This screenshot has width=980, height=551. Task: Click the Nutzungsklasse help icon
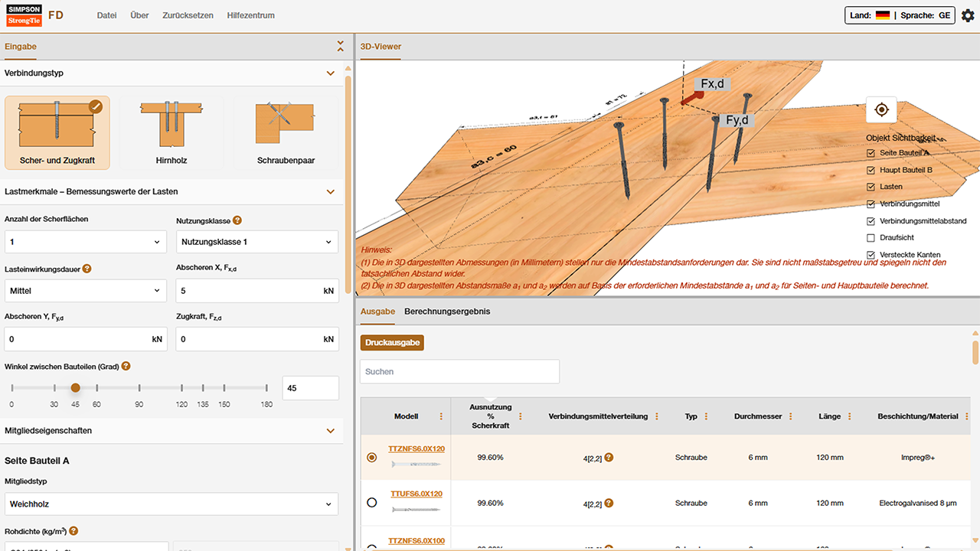237,220
